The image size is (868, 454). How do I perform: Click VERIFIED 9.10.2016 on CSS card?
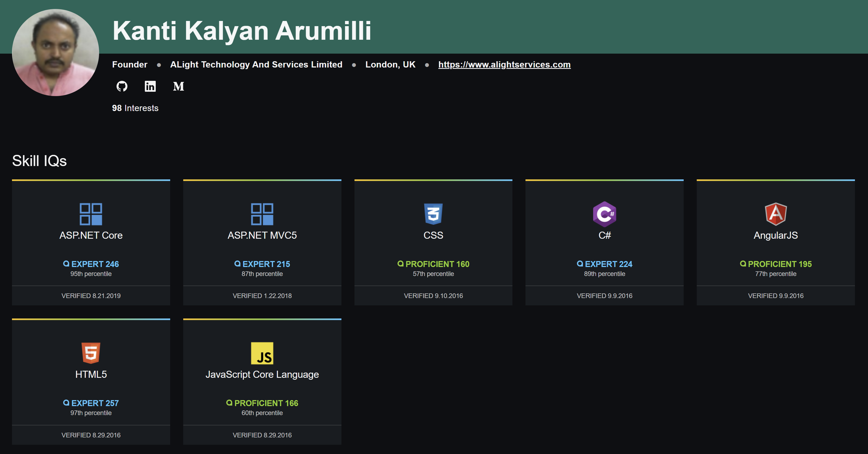(x=433, y=296)
